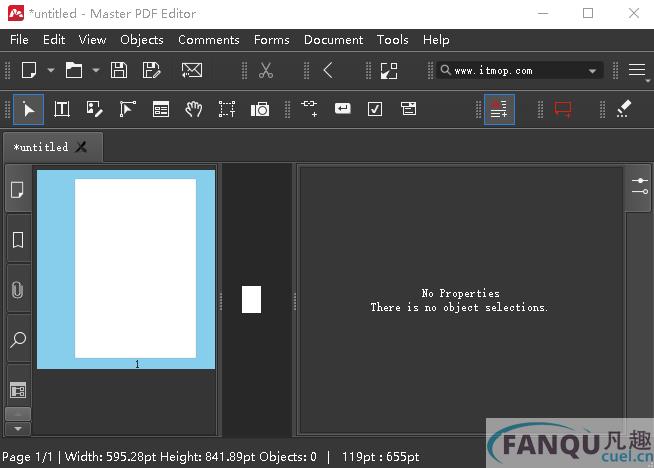654x468 pixels.
Task: Open the File menu
Action: [19, 40]
